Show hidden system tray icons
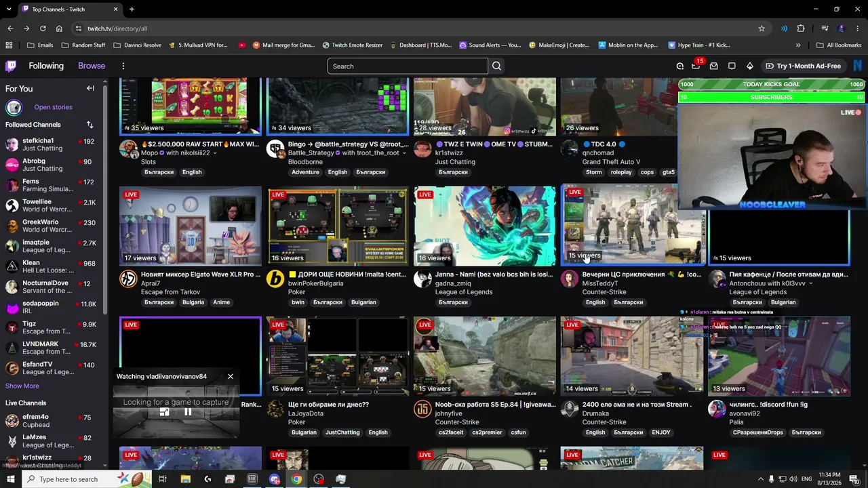The image size is (868, 488). tap(760, 479)
